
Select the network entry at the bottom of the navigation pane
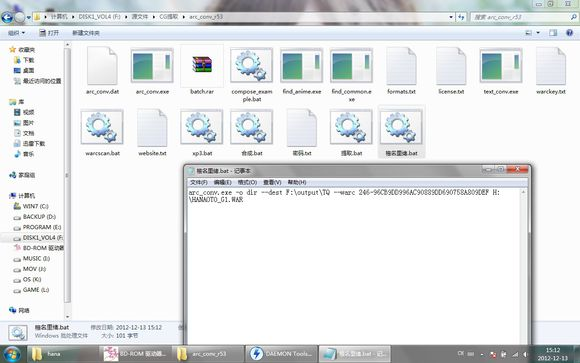coord(19,310)
